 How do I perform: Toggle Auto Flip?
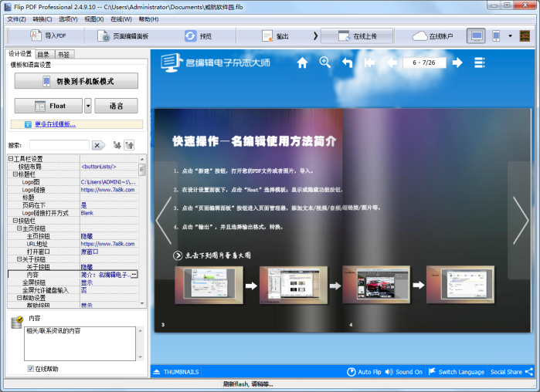tap(364, 372)
